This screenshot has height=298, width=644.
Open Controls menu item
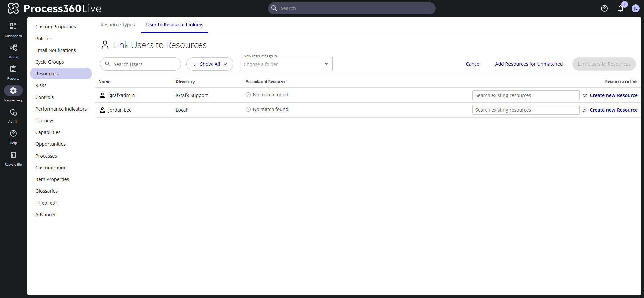44,97
